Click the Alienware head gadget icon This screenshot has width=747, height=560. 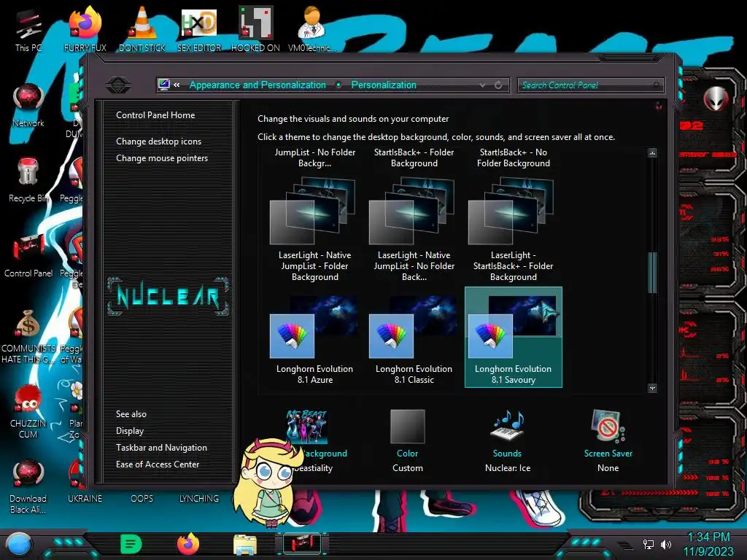pyautogui.click(x=716, y=98)
